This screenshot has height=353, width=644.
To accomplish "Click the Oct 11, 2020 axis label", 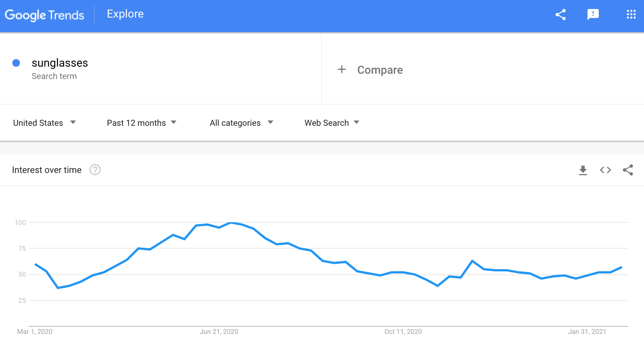I will (x=403, y=332).
